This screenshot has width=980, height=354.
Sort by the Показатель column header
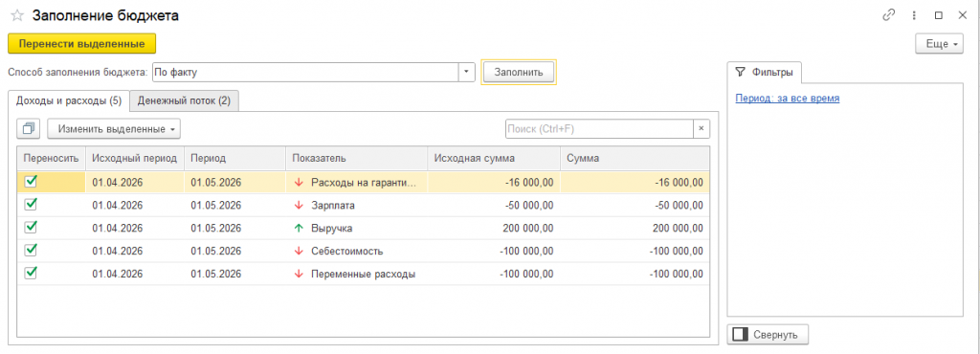tap(357, 159)
